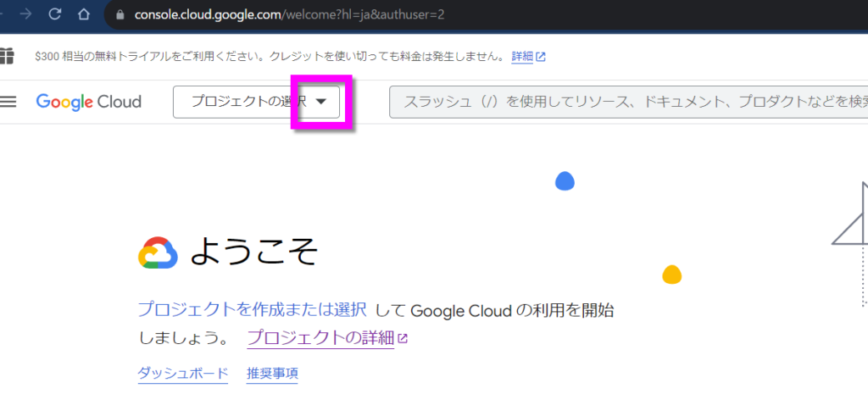Focus the スラッシュ resource search field
Image resolution: width=868 pixels, height=405 pixels.
pos(628,102)
